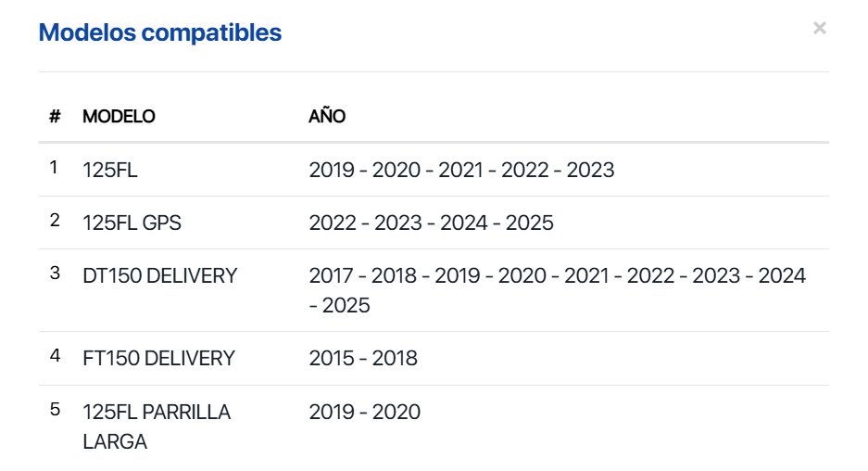Click the # column header
Viewport: 868px width, 471px height.
point(55,117)
